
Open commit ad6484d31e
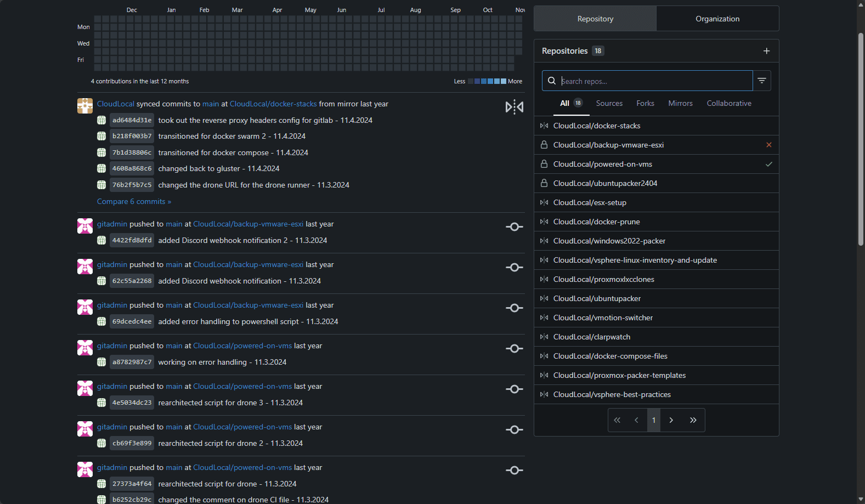coord(132,120)
